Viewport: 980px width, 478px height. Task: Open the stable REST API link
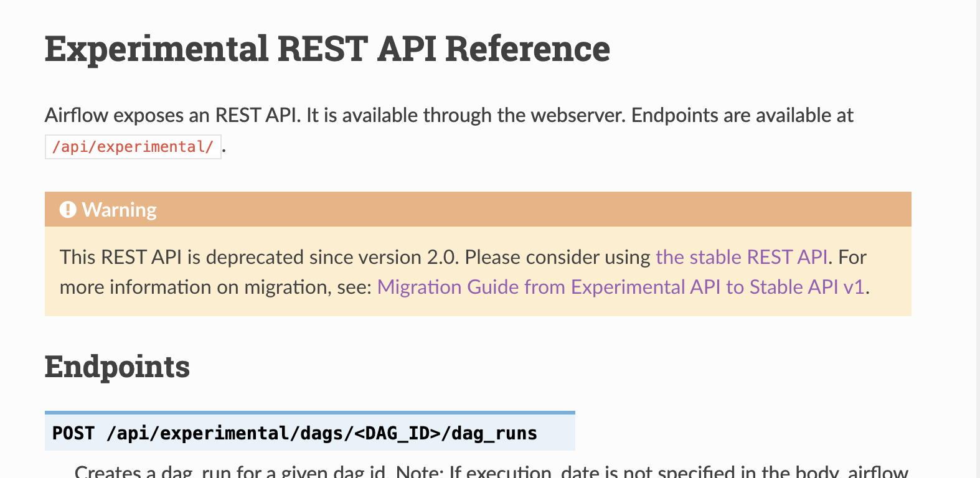[x=742, y=257]
